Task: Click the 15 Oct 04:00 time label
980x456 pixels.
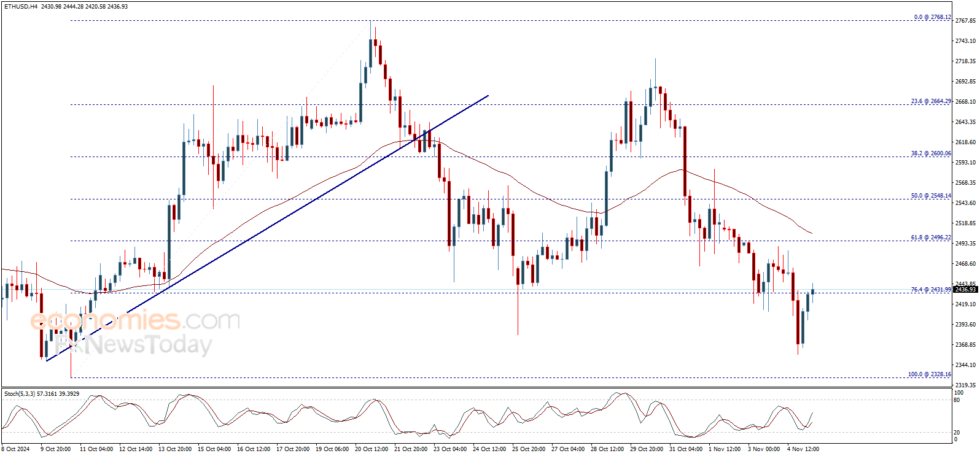Action: pos(214,449)
